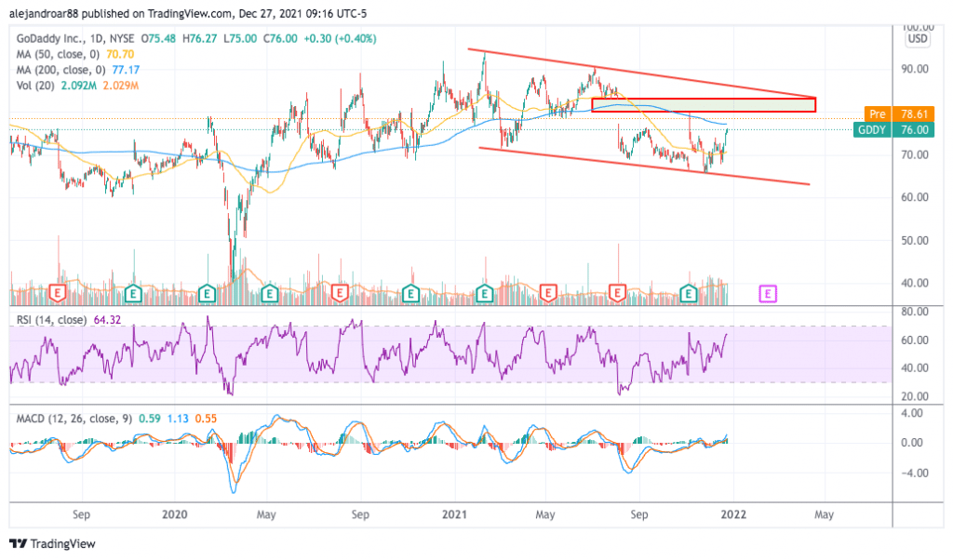Open the red earnings marker for May 2021

click(x=547, y=293)
